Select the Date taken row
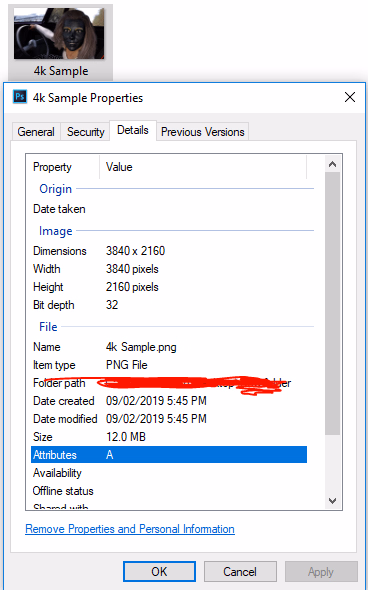Screen dimensions: 368x590 (x=169, y=209)
